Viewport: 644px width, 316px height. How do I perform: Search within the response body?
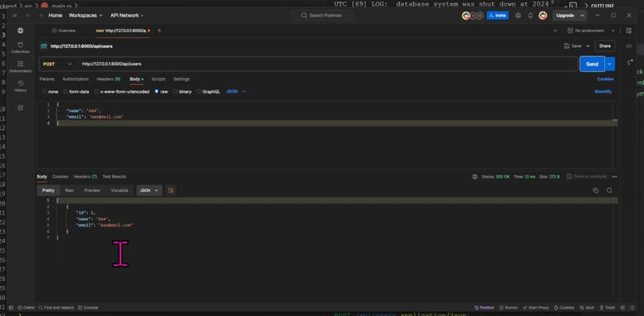tap(609, 190)
